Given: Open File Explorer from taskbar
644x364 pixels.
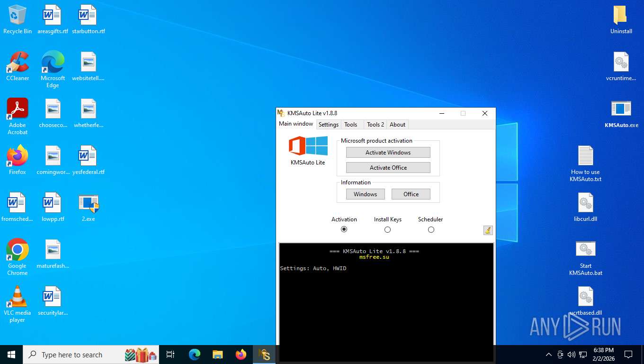Looking at the screenshot, I should click(218, 355).
